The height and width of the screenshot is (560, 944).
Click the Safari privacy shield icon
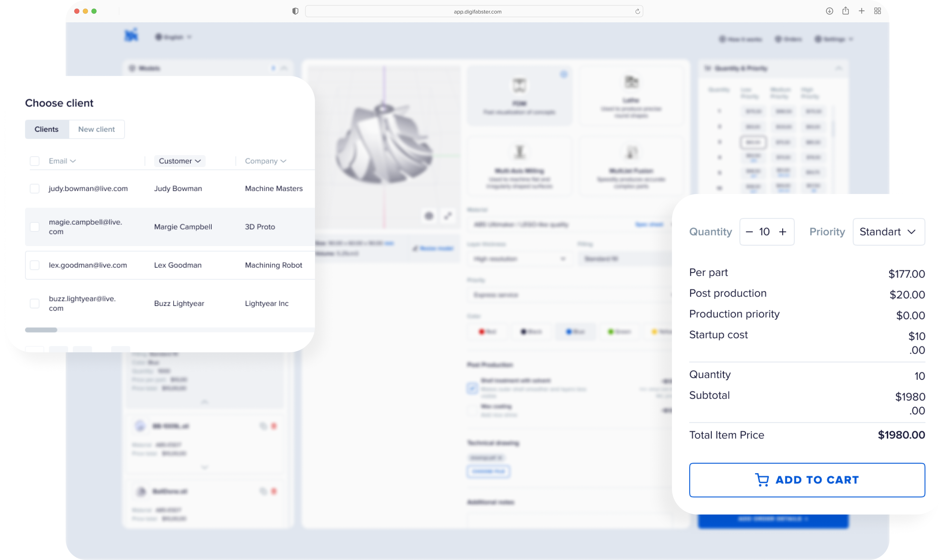295,11
